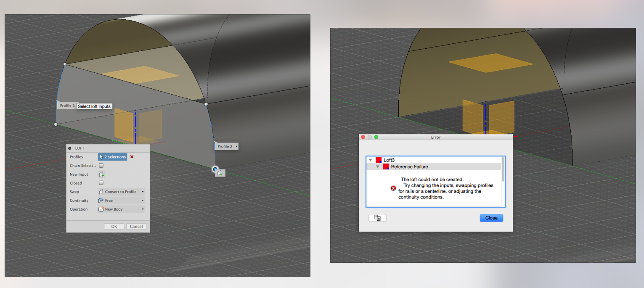Collapse the Reference Failure node
The width and height of the screenshot is (644, 288).
click(378, 166)
